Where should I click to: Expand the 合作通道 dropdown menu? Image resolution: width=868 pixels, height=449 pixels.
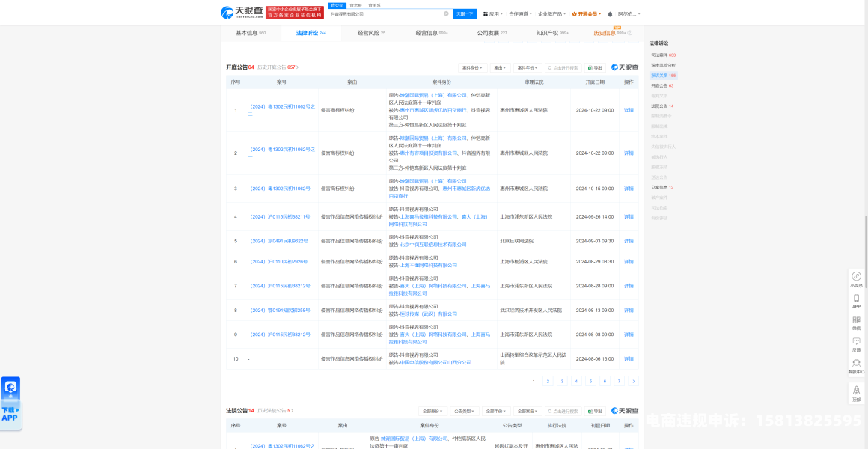520,13
